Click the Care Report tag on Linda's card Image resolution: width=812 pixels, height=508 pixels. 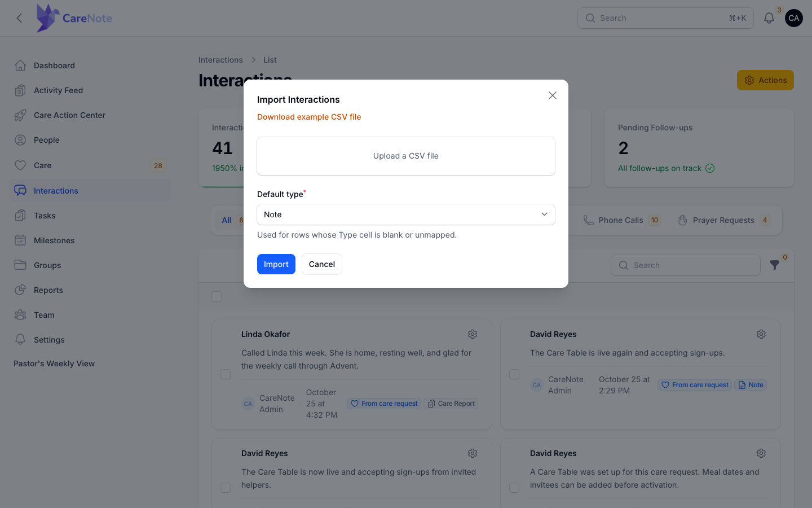click(x=451, y=404)
